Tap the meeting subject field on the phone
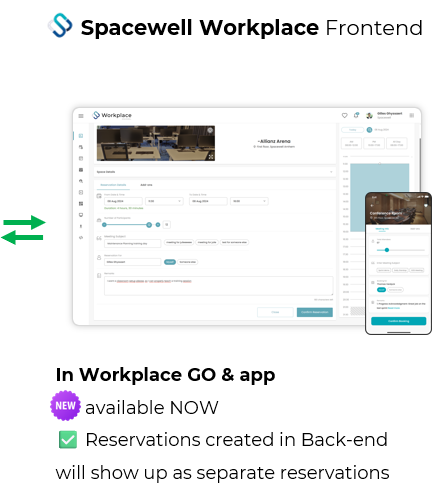Viewport: 432px width, 491px height. 398,263
